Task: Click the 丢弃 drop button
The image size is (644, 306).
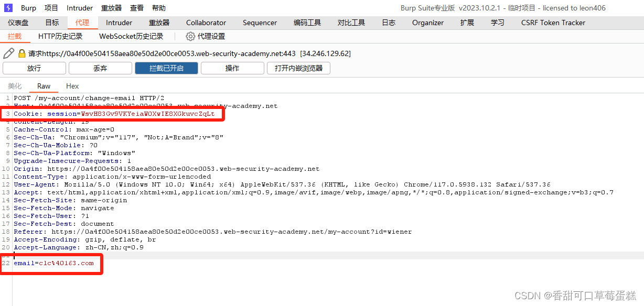Action: [100, 68]
